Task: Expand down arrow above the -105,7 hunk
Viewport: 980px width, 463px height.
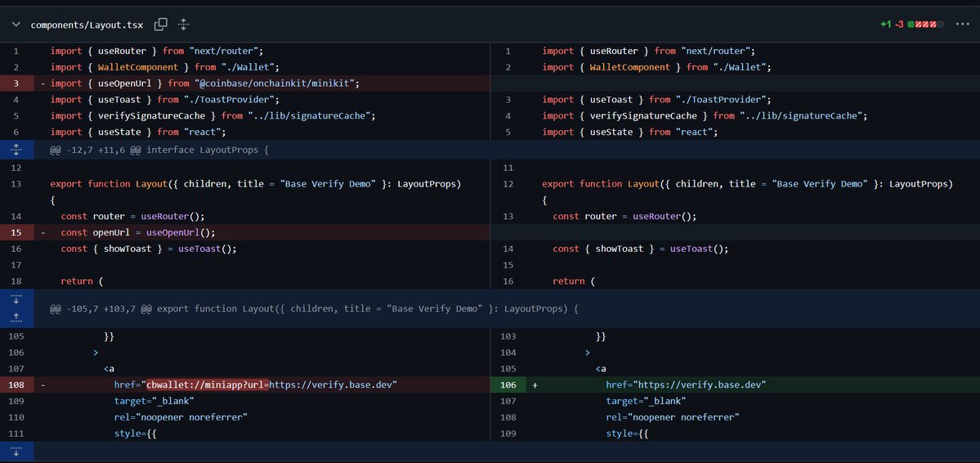Action: [x=16, y=299]
